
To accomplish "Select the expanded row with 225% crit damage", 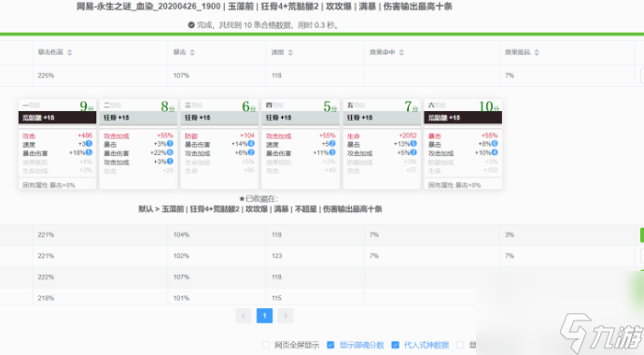I will click(322, 76).
